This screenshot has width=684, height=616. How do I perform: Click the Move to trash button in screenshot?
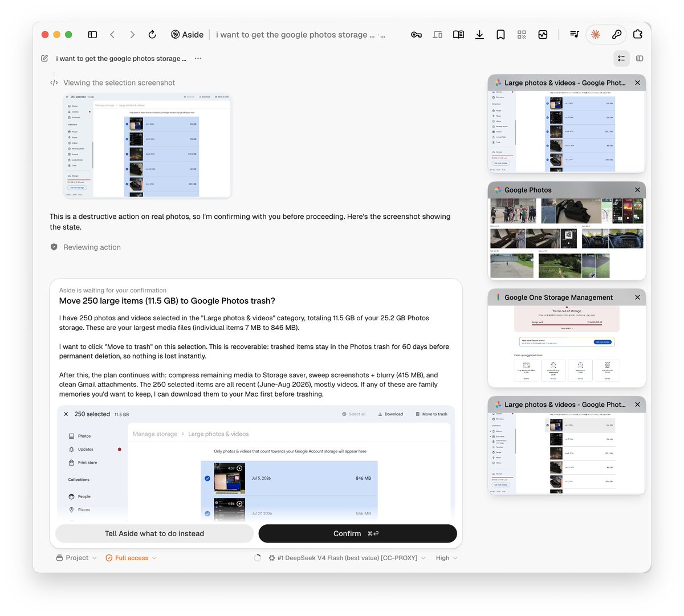point(431,414)
